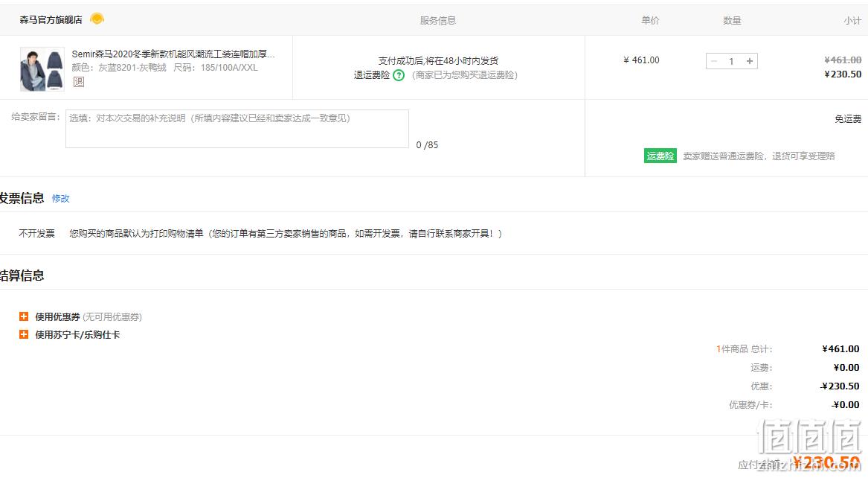
Task: Increase quantity with the plus button
Action: click(750, 61)
